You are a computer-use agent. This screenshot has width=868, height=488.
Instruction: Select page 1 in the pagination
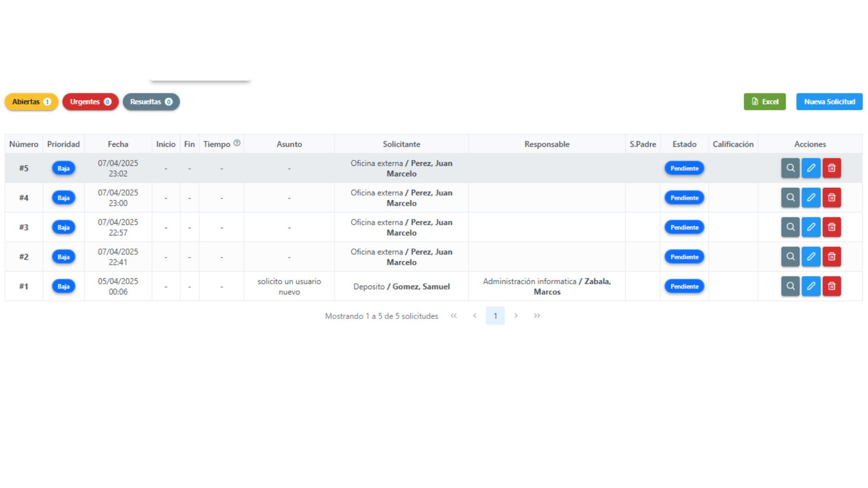click(495, 316)
